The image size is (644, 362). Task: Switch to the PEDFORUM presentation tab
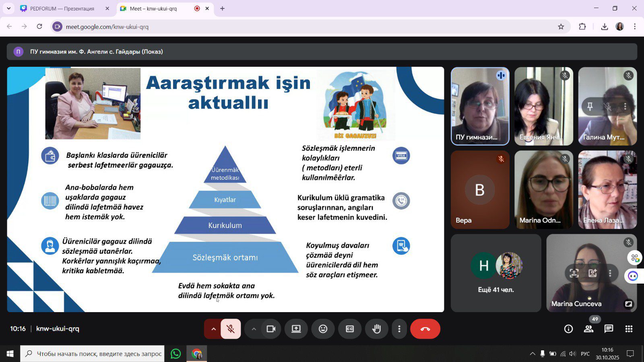point(62,8)
